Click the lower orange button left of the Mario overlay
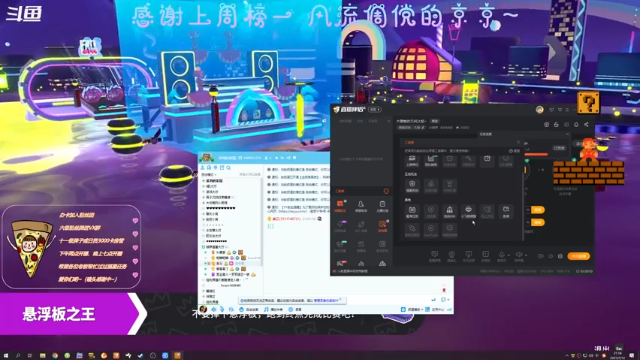The width and height of the screenshot is (640, 360). tap(538, 222)
